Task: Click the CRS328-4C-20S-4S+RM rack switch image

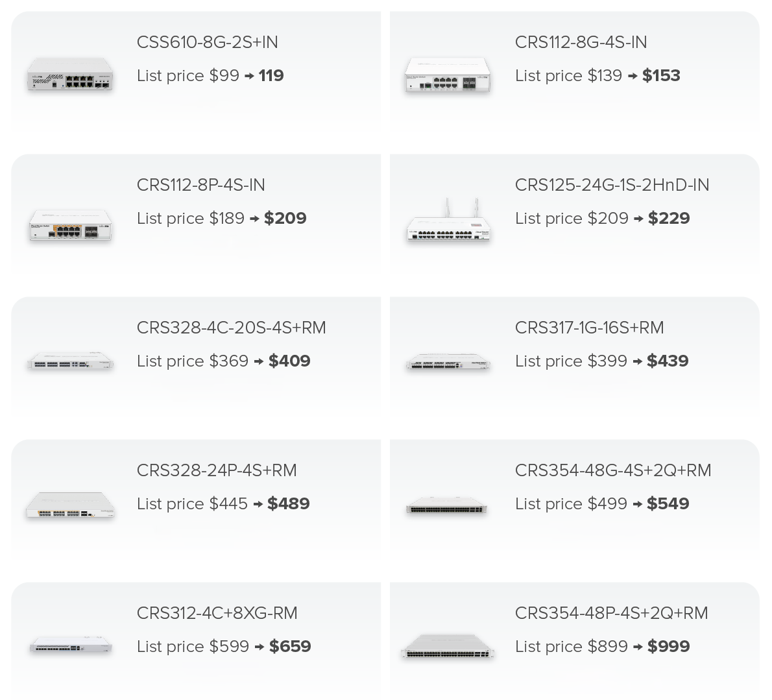Action: tap(70, 363)
